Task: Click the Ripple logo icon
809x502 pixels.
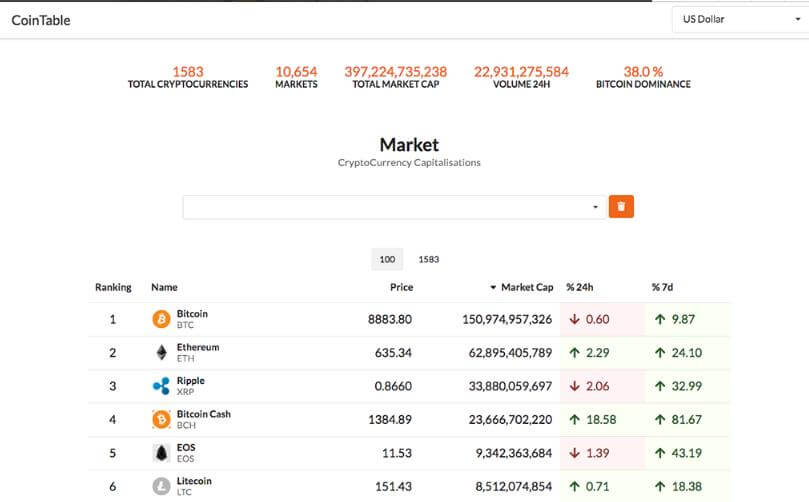Action: pos(161,386)
